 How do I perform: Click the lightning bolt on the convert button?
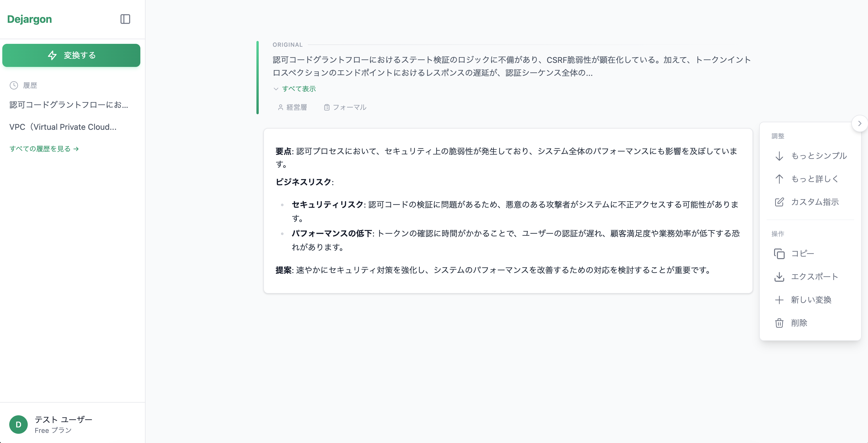pos(53,55)
